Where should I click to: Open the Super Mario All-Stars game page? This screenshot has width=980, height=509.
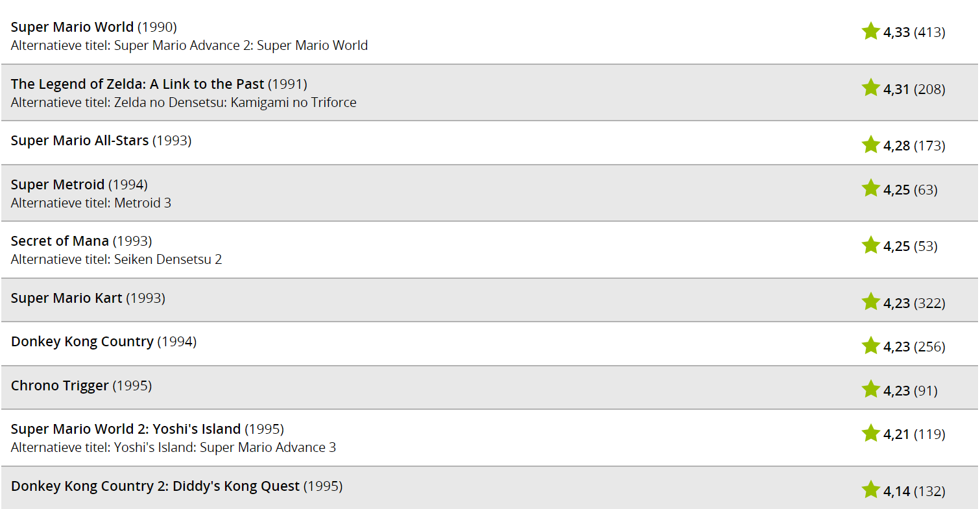click(x=80, y=141)
